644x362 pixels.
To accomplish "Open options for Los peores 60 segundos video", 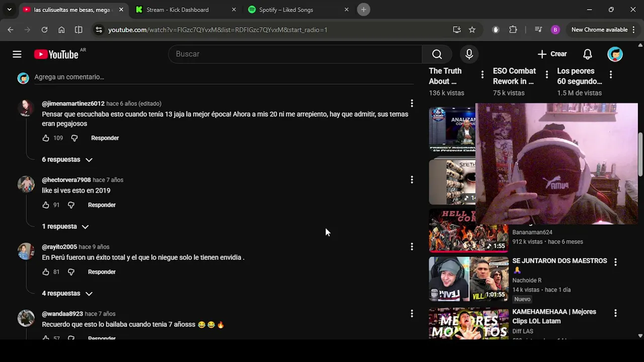I will [611, 74].
